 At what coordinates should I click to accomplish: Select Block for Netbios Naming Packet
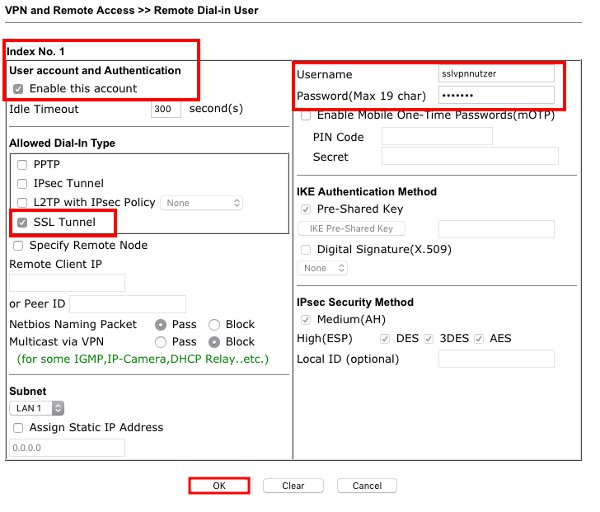214,325
